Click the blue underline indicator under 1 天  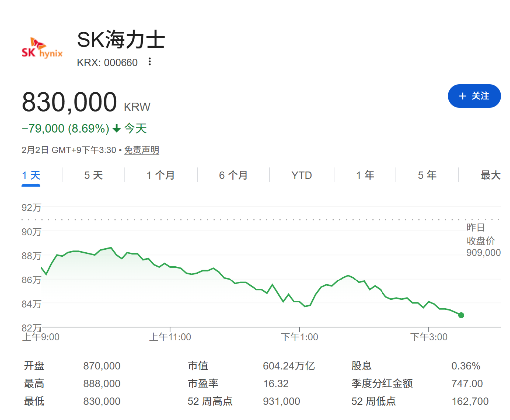[31, 185]
